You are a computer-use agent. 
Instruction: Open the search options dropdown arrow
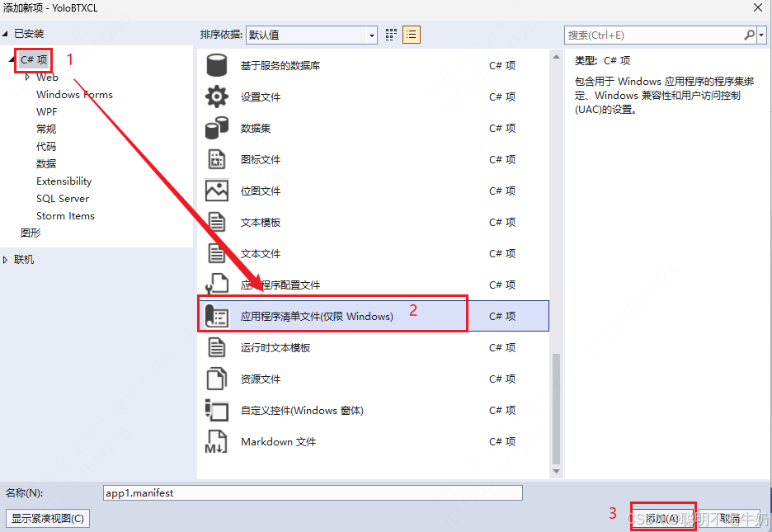coord(761,35)
